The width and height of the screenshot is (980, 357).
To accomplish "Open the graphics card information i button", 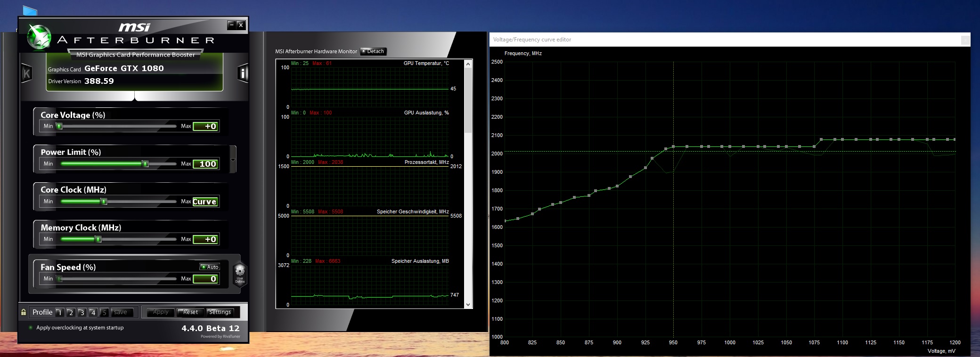I will click(243, 73).
